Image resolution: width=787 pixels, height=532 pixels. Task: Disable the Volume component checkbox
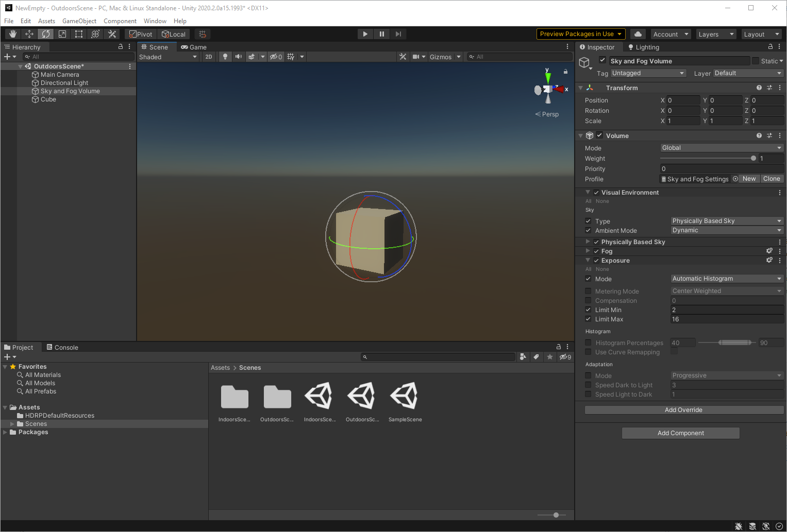(599, 135)
